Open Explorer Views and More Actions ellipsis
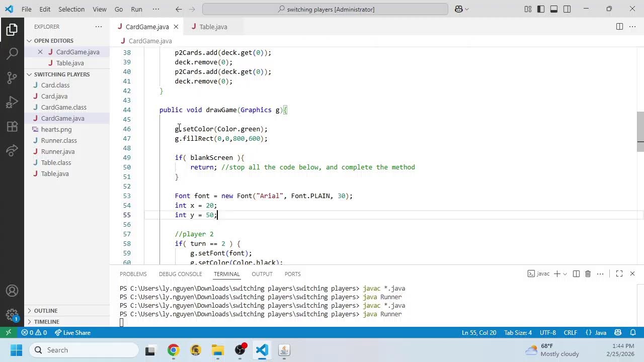 (x=99, y=27)
